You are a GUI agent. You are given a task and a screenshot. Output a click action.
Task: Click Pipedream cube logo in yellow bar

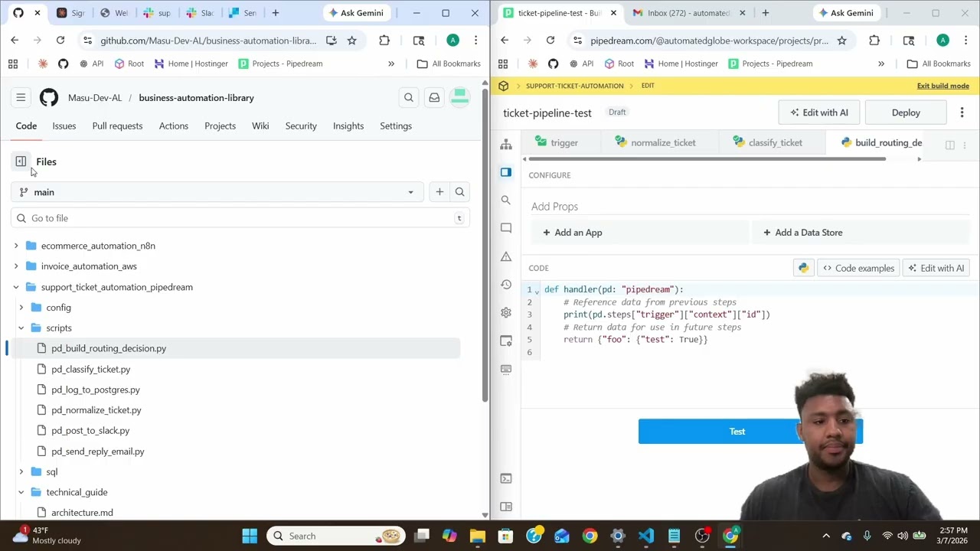(x=504, y=86)
